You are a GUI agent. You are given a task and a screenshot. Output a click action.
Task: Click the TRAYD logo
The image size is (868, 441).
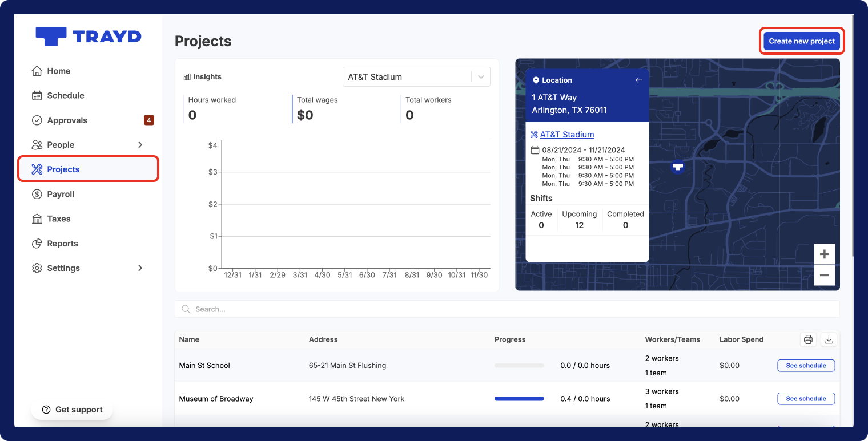89,37
